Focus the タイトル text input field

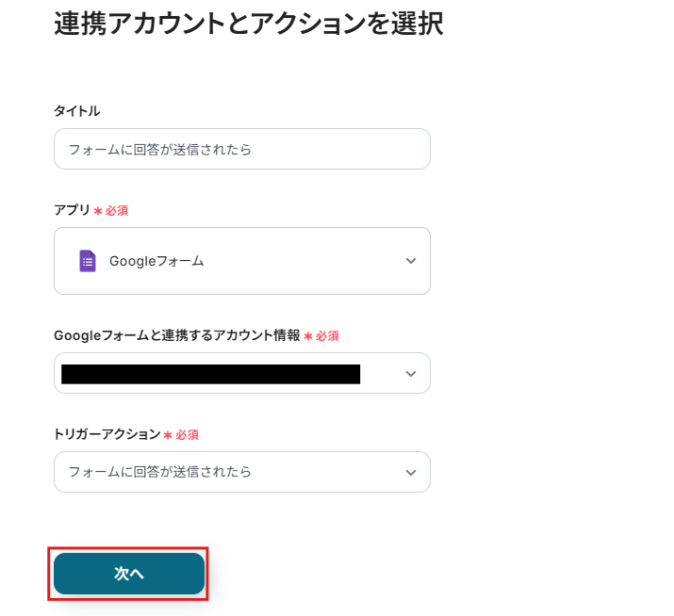pos(241,149)
